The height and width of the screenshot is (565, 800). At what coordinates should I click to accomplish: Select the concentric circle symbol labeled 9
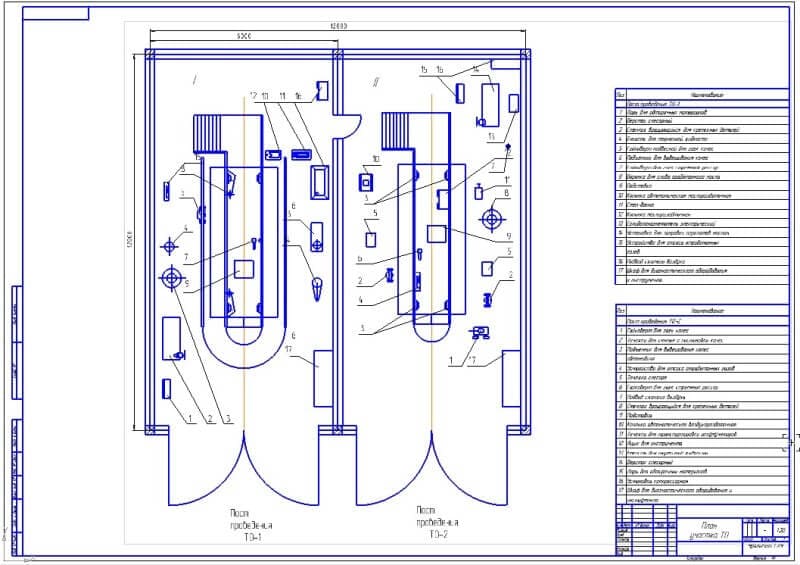click(x=167, y=279)
